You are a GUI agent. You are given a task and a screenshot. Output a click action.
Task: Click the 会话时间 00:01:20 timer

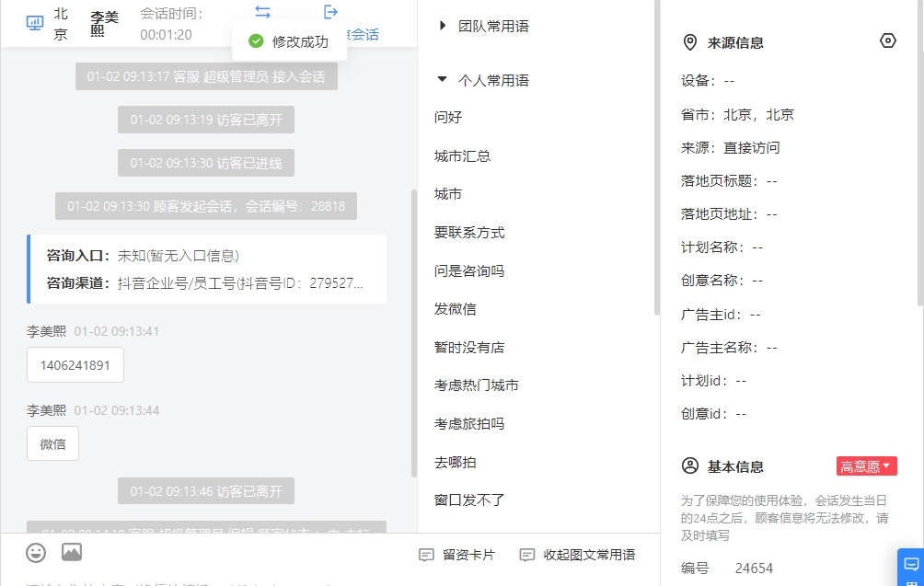coord(171,24)
